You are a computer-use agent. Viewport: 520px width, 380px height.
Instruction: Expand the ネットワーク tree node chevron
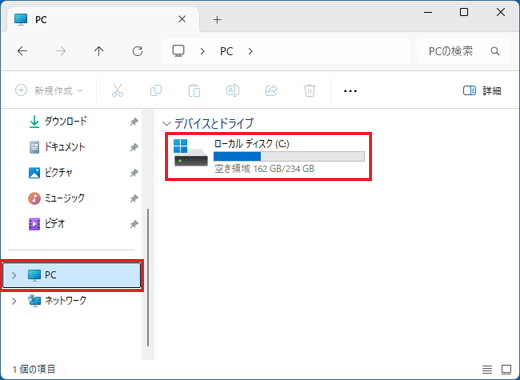click(14, 301)
